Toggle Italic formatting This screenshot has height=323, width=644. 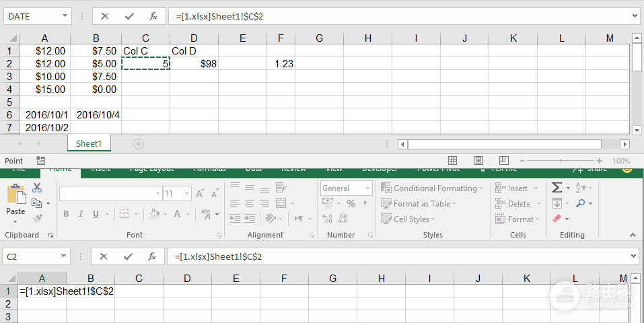click(81, 214)
